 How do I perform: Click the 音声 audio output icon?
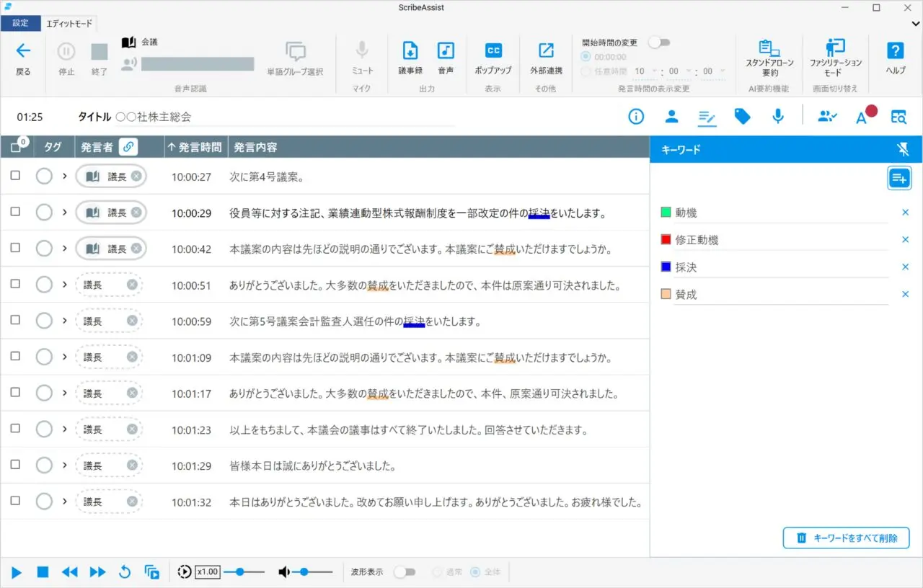pos(446,51)
